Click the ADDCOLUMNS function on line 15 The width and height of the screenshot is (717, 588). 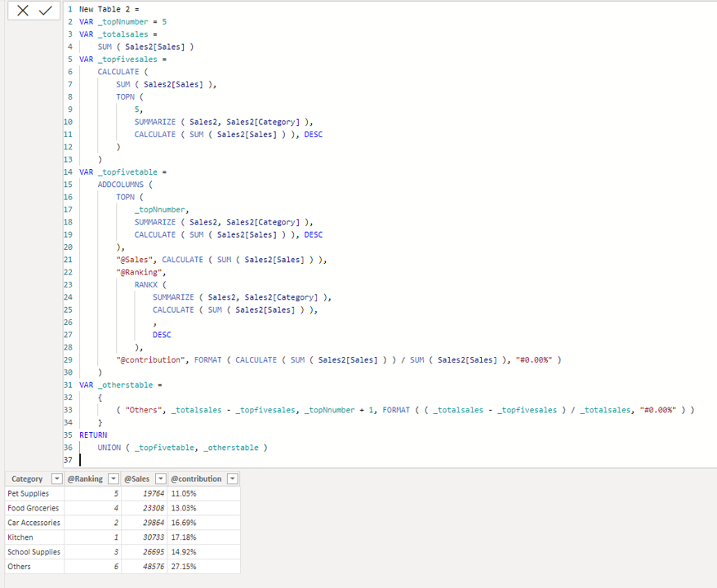click(x=120, y=185)
